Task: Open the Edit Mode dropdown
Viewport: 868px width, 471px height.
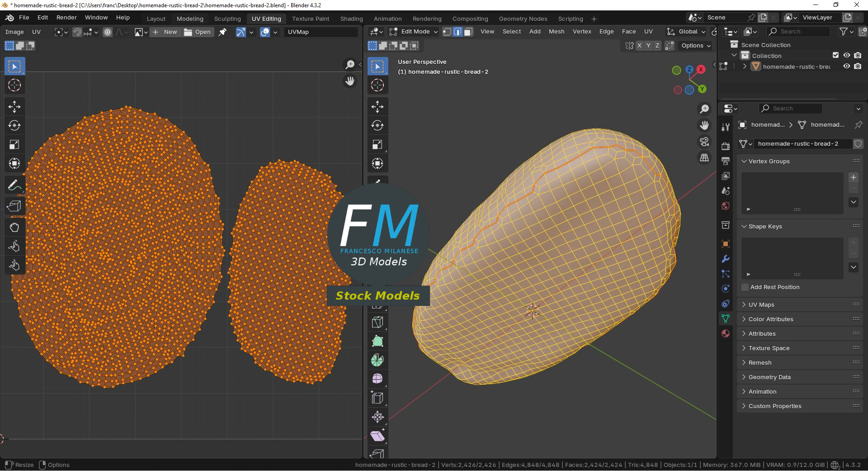Action: (x=413, y=32)
